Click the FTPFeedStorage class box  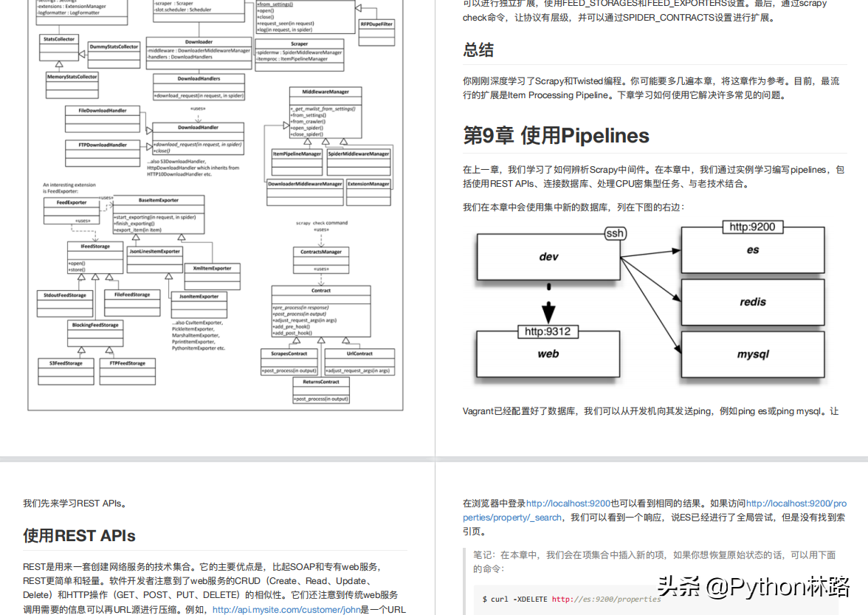point(127,371)
